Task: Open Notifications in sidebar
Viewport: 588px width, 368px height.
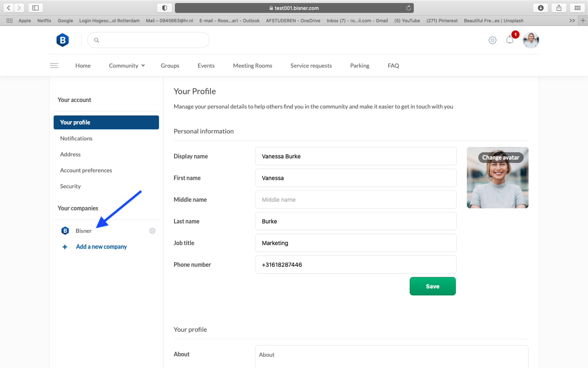Action: pyautogui.click(x=76, y=138)
